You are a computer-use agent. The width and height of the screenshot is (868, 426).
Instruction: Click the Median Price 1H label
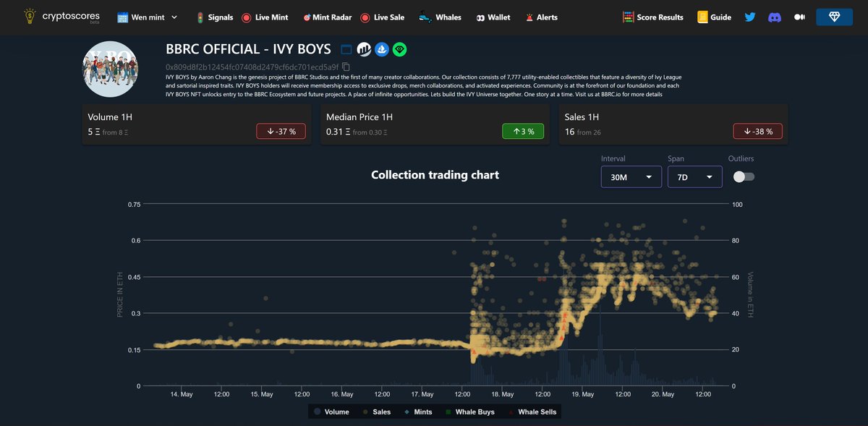(x=359, y=116)
